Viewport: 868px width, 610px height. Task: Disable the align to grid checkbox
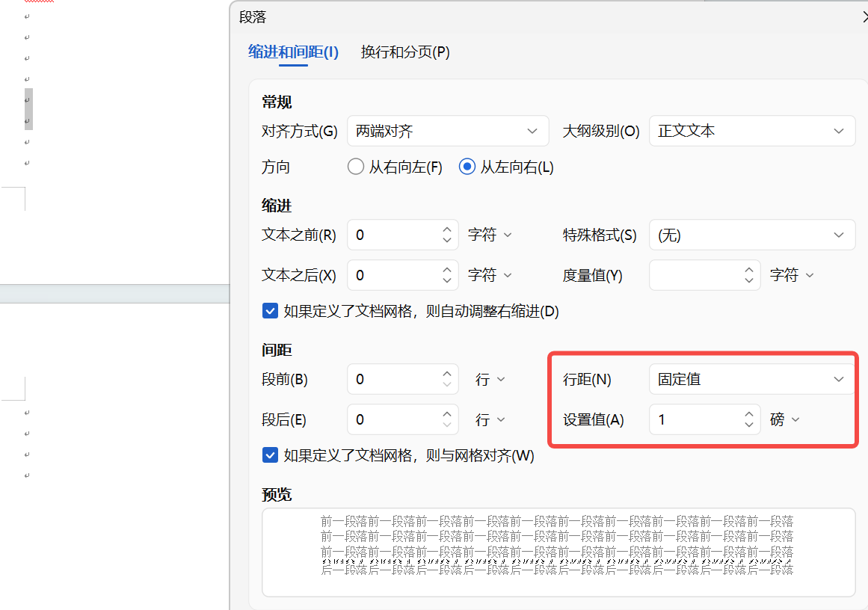(270, 455)
